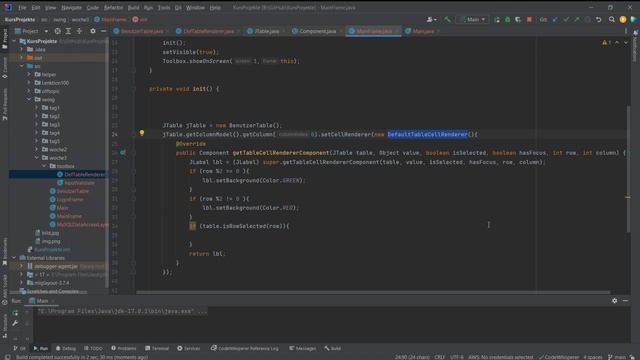640x360 pixels.
Task: Expand External Libraries node
Action: 14,258
